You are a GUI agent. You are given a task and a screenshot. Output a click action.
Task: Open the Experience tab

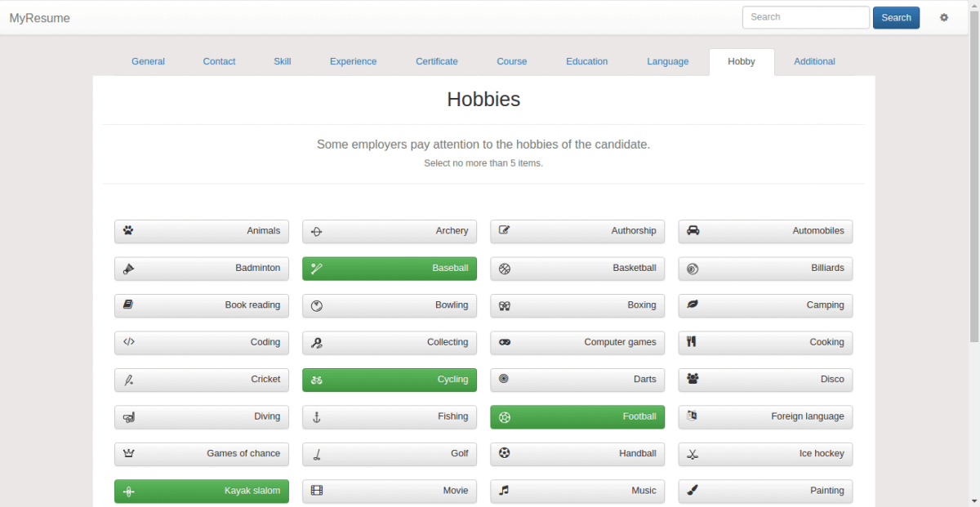pyautogui.click(x=354, y=62)
